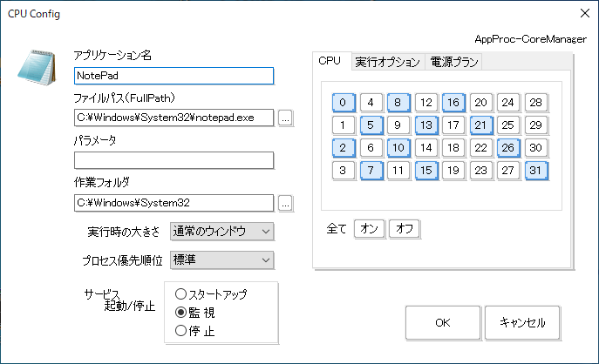Toggle CPU core 26 off
Image resolution: width=599 pixels, height=364 pixels.
[x=509, y=147]
